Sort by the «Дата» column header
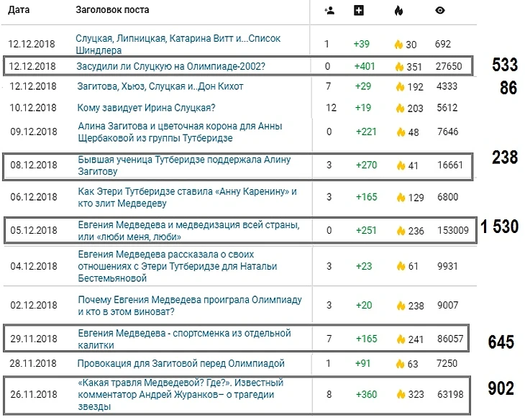The width and height of the screenshot is (525, 420). pos(19,10)
